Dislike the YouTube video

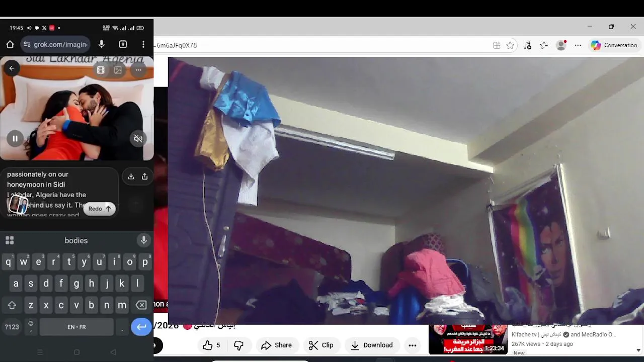(x=239, y=345)
